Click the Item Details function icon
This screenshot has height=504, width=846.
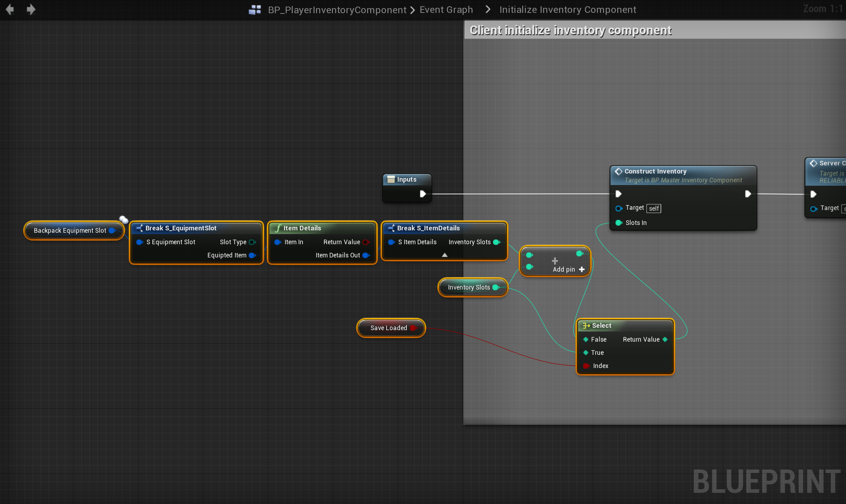[x=278, y=228]
